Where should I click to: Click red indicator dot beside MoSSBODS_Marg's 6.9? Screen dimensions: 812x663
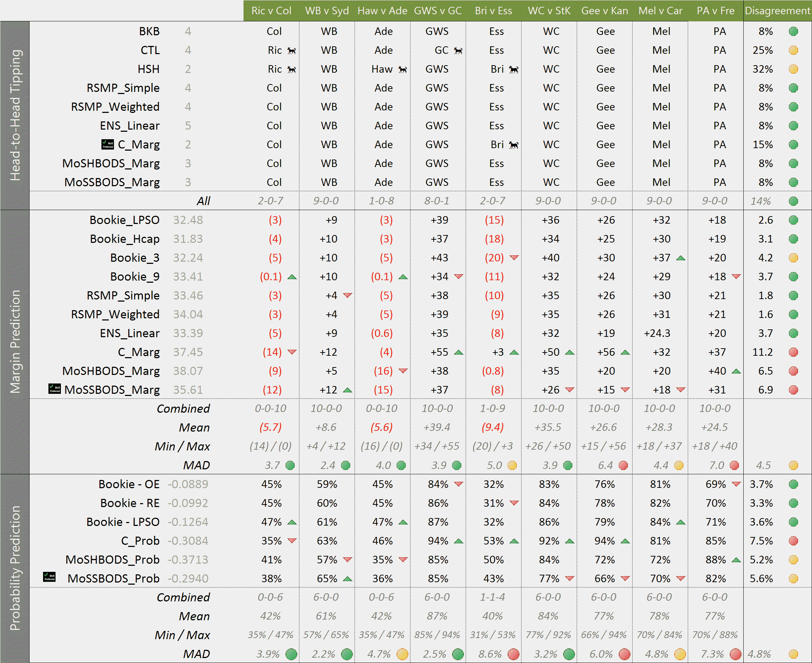pyautogui.click(x=793, y=390)
